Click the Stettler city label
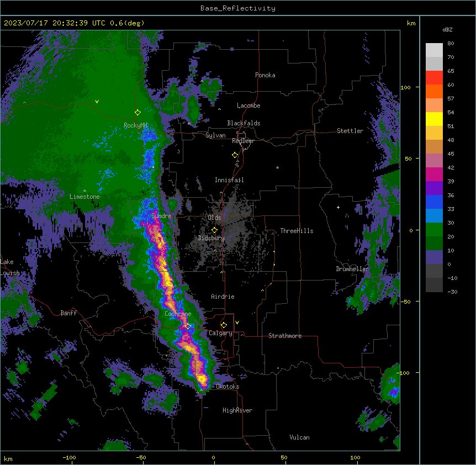The height and width of the screenshot is (465, 476). coord(350,131)
